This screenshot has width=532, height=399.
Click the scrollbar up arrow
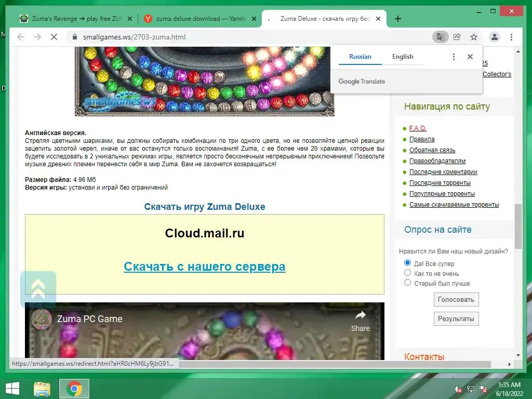coord(518,51)
